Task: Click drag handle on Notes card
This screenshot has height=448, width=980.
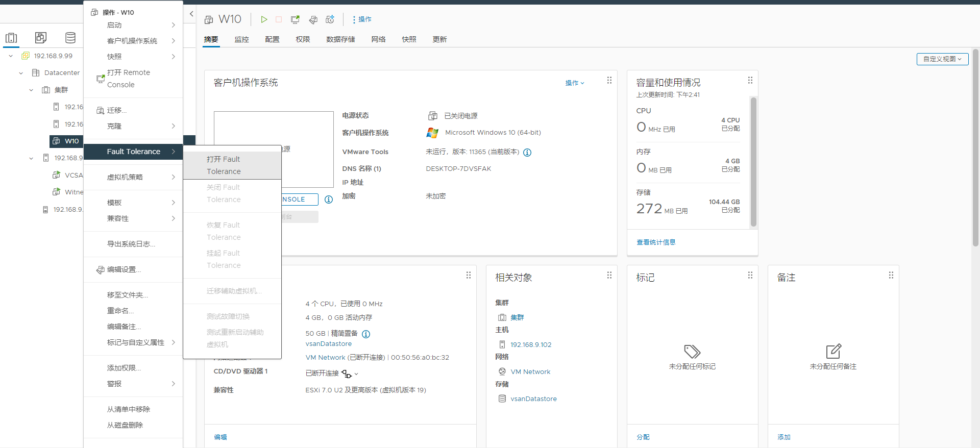Action: pos(891,275)
